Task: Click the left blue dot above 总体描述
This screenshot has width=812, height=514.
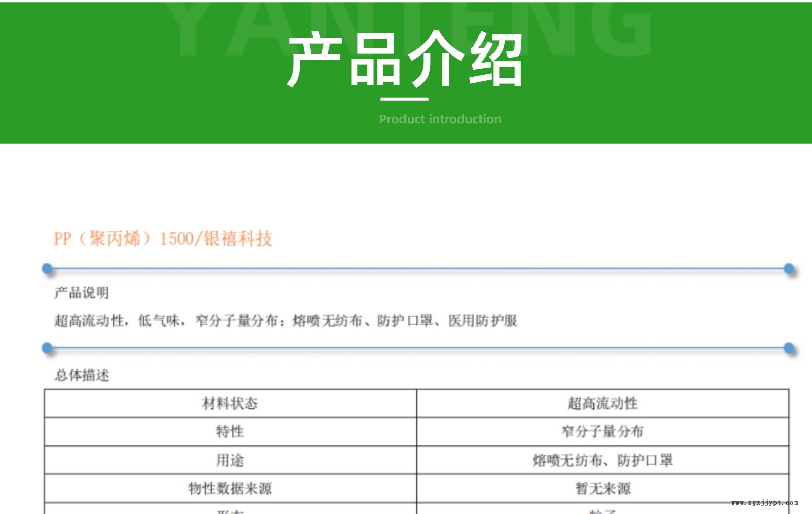Action: (47, 348)
